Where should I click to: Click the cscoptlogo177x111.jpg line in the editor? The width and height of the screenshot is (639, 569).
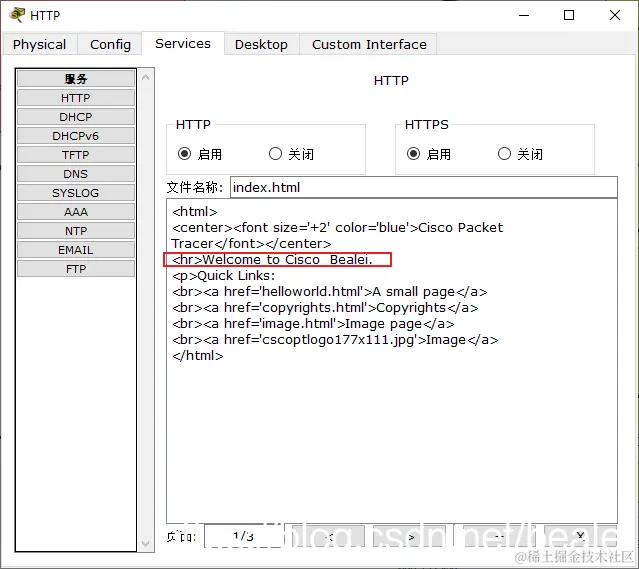(x=335, y=340)
